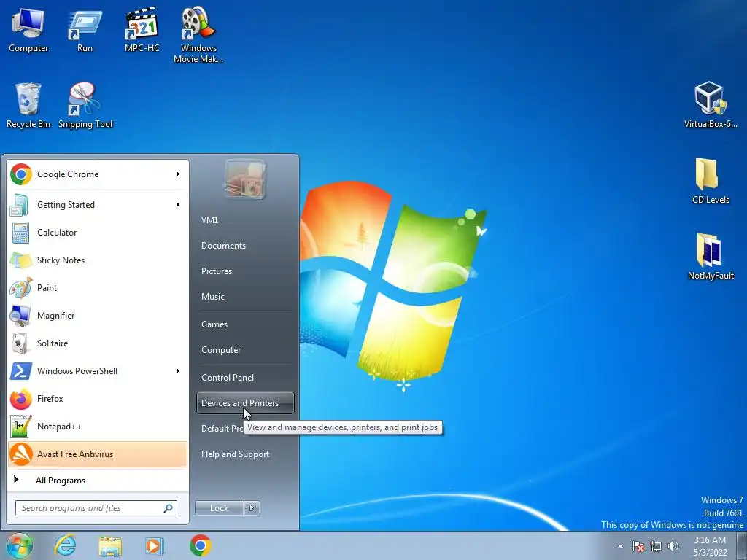Expand the Getting Started submenu arrow
Screen dimensions: 747x560
pyautogui.click(x=178, y=205)
